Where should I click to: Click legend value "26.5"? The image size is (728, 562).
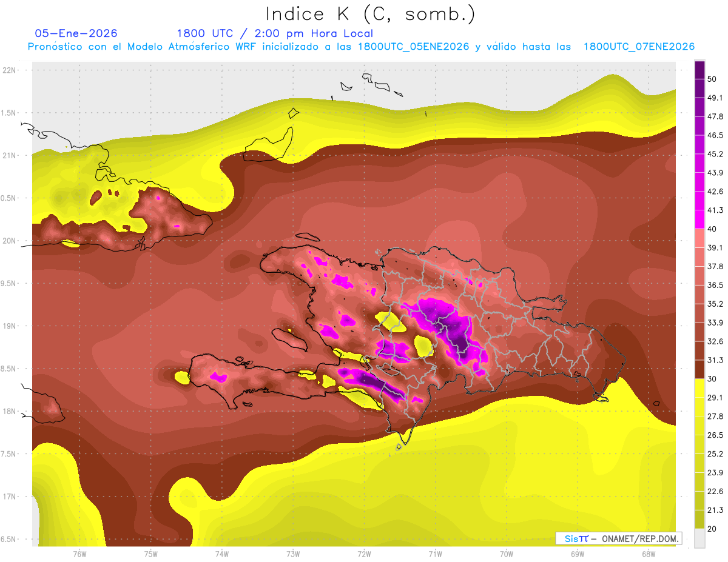(715, 435)
